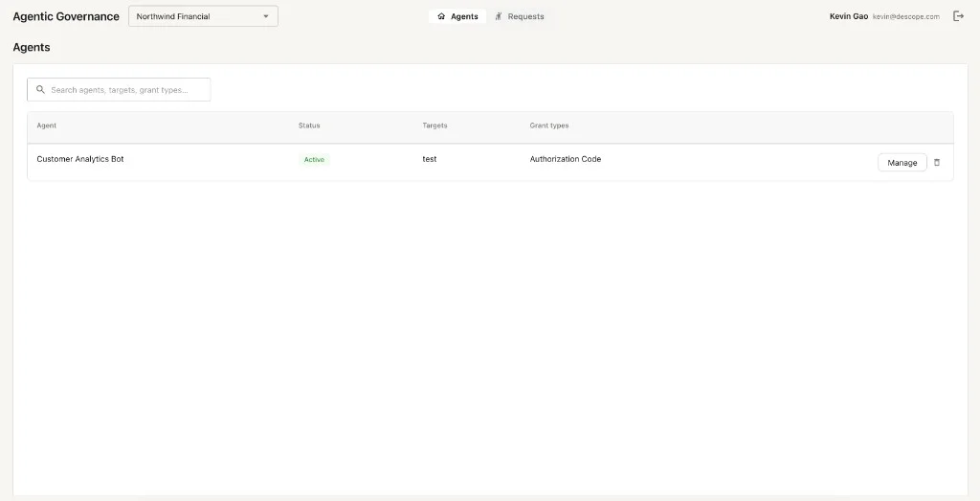Image resolution: width=980 pixels, height=501 pixels.
Task: Click the 'test' target cell
Action: coord(430,159)
